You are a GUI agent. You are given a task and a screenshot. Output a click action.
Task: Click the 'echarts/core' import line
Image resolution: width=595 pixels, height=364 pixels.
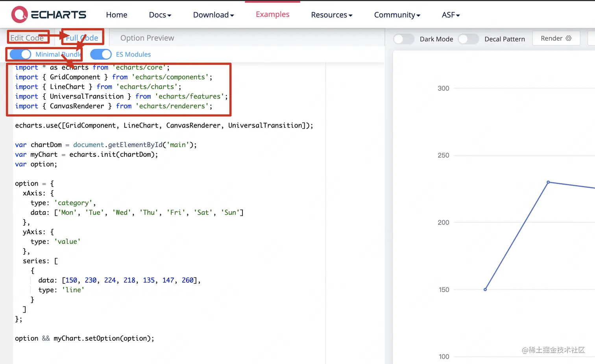pos(92,67)
